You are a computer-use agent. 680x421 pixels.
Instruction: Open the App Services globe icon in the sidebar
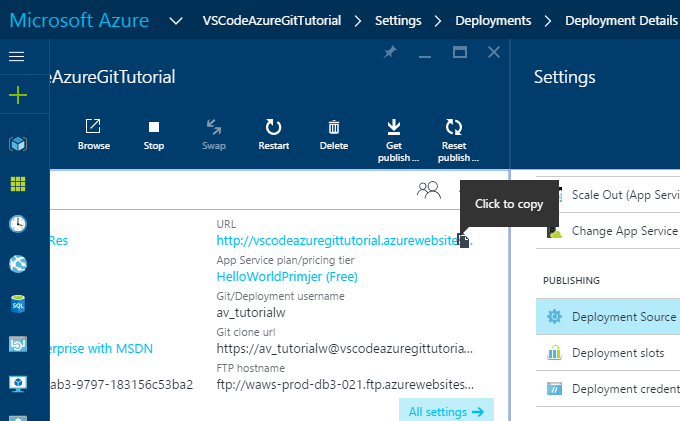click(x=18, y=264)
